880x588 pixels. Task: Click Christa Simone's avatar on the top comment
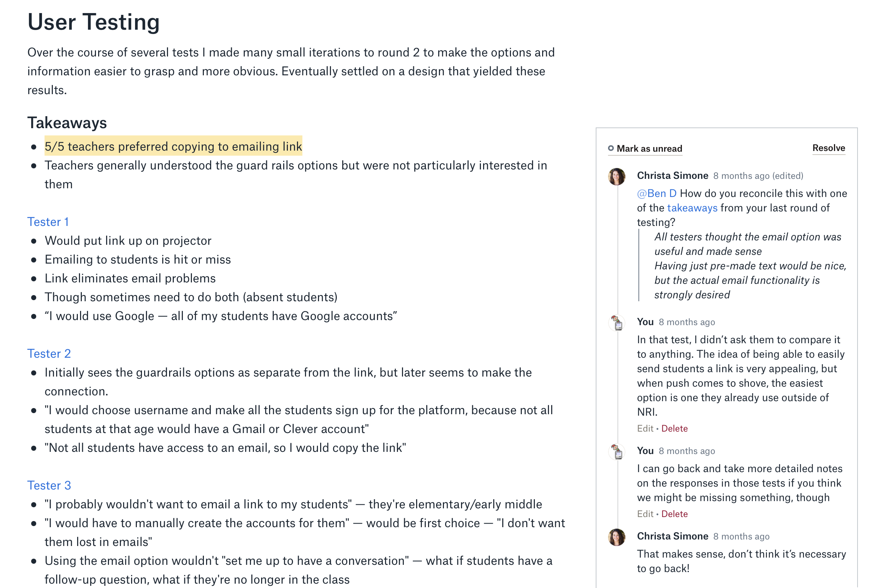616,177
